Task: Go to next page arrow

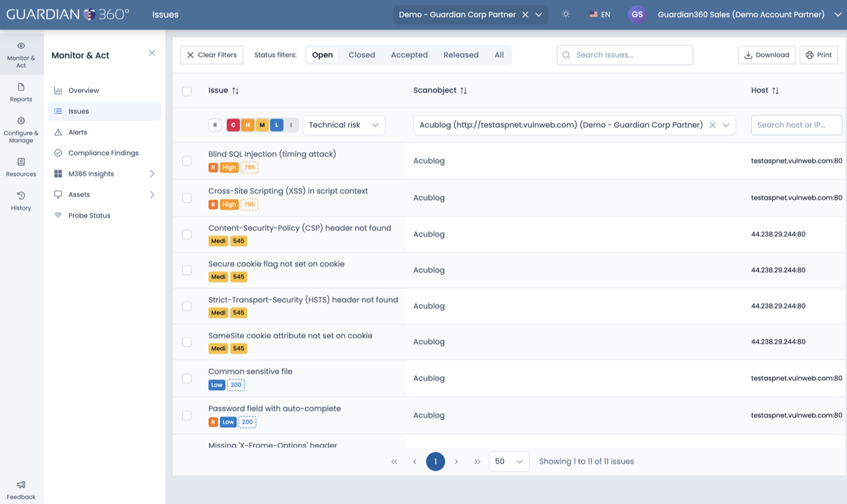Action: (x=456, y=462)
